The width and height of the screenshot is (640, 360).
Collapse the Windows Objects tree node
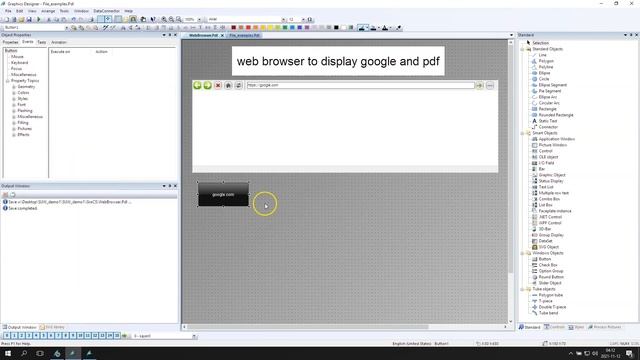click(522, 253)
